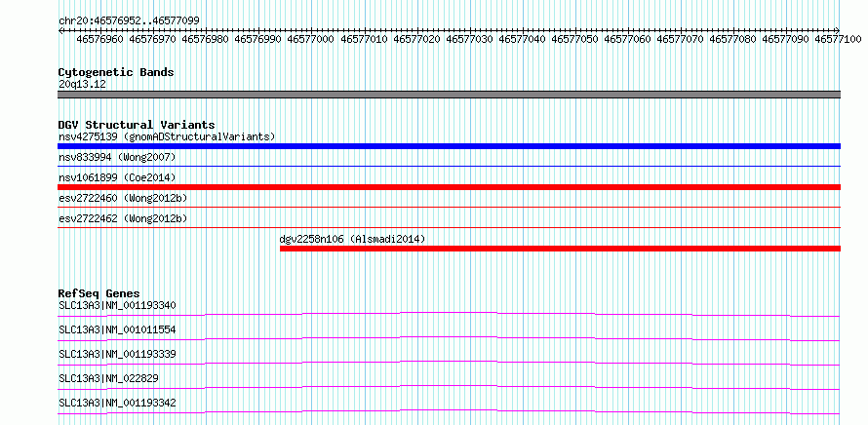This screenshot has width=868, height=425.
Task: Open transcript SLC13A3|NM_001011554 label
Action: [117, 329]
